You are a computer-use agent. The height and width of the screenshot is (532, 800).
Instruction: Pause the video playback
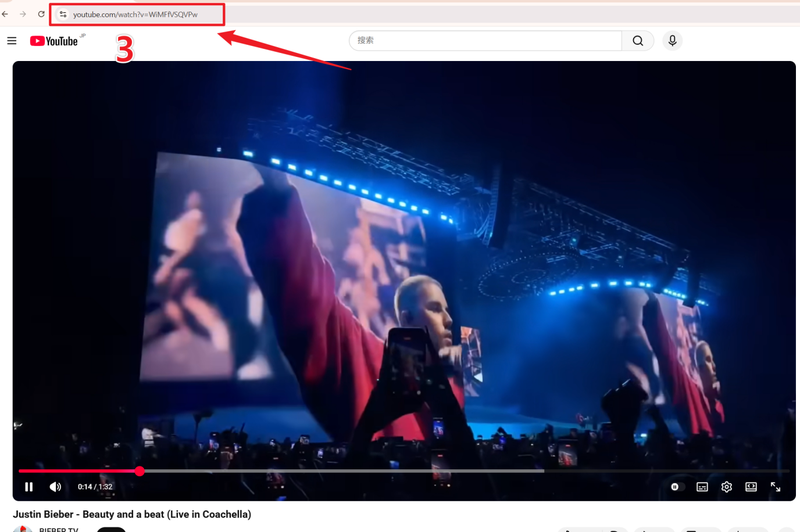click(x=29, y=487)
